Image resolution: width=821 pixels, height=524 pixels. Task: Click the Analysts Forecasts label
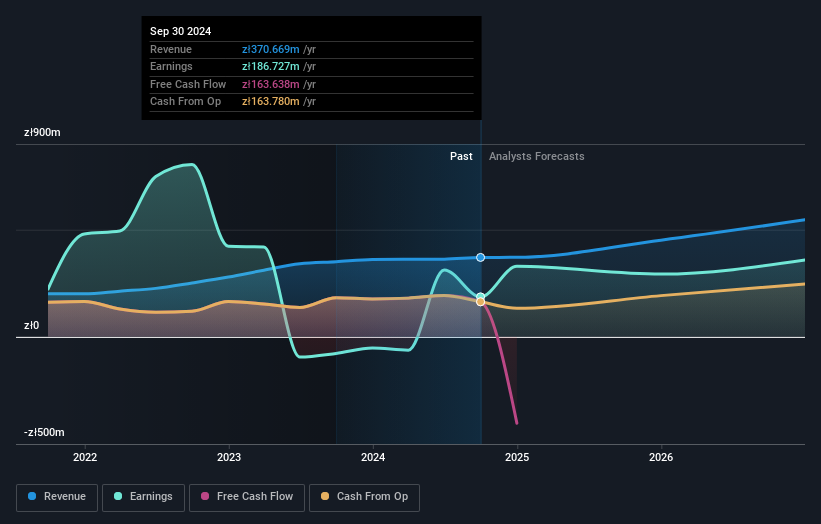coord(537,156)
